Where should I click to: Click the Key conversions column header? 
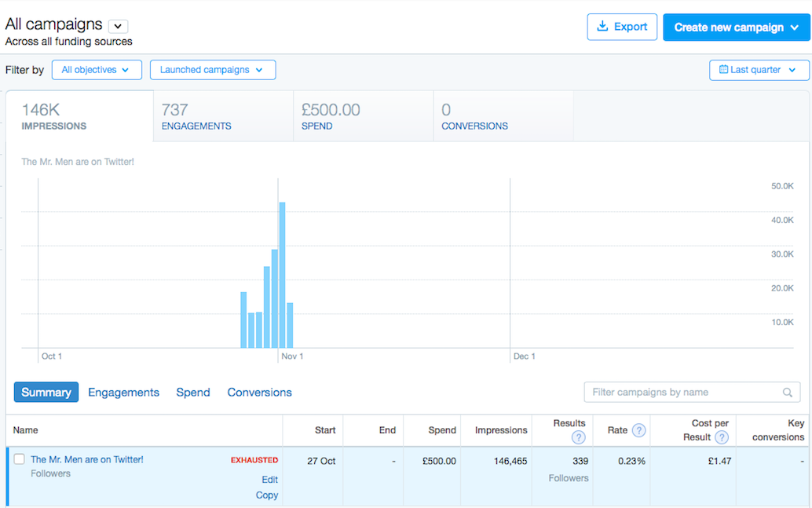pyautogui.click(x=778, y=430)
